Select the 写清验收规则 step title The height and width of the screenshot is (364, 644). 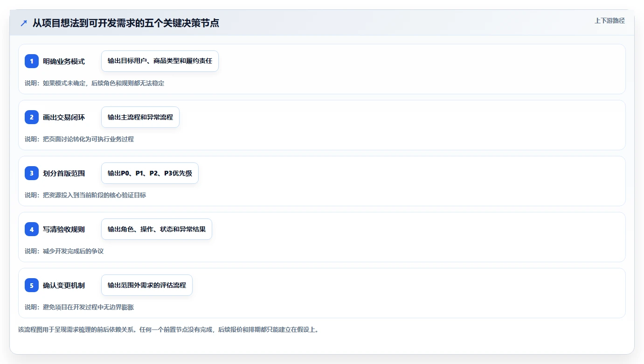pyautogui.click(x=64, y=229)
